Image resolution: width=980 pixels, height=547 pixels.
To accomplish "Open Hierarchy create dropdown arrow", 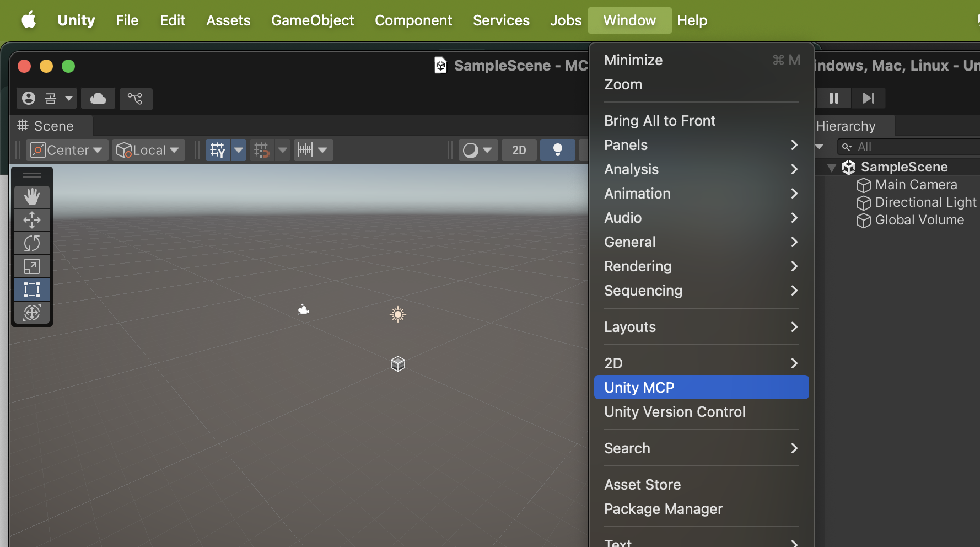I will [820, 147].
